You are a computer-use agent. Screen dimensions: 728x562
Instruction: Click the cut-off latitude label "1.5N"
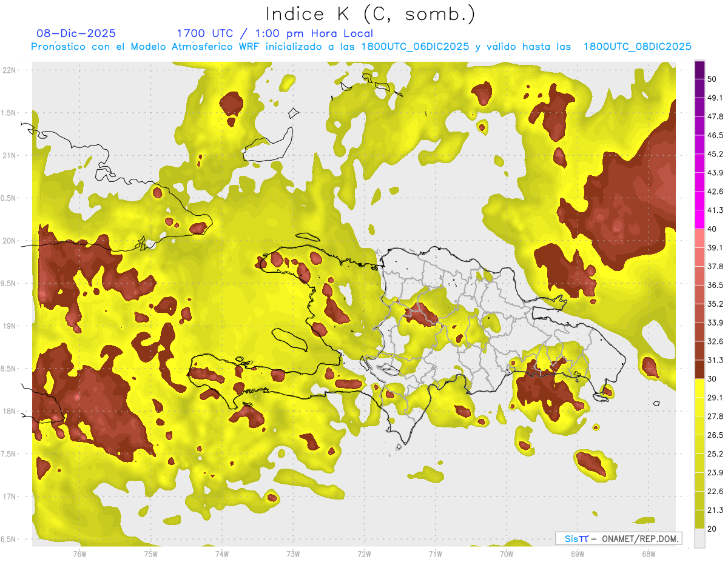(9, 113)
